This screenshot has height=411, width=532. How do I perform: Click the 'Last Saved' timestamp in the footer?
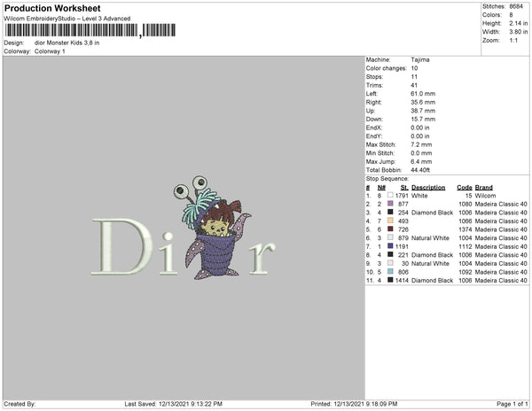tap(173, 404)
